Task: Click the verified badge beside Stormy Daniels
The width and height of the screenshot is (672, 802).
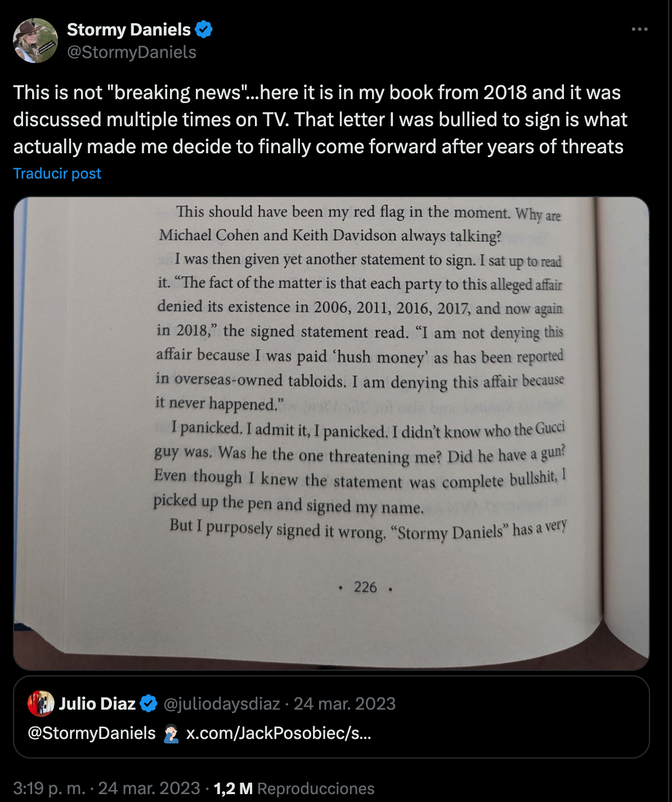Action: [204, 29]
